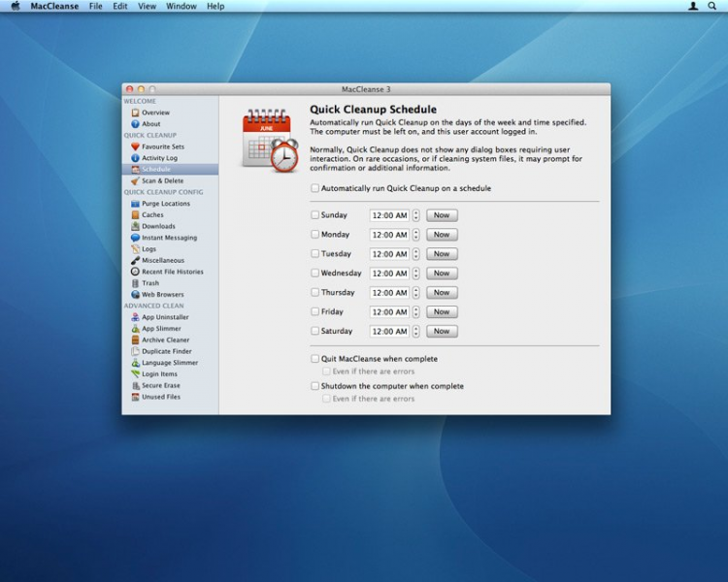Click the Scan & Delete broom icon
728x582 pixels.
pos(135,180)
